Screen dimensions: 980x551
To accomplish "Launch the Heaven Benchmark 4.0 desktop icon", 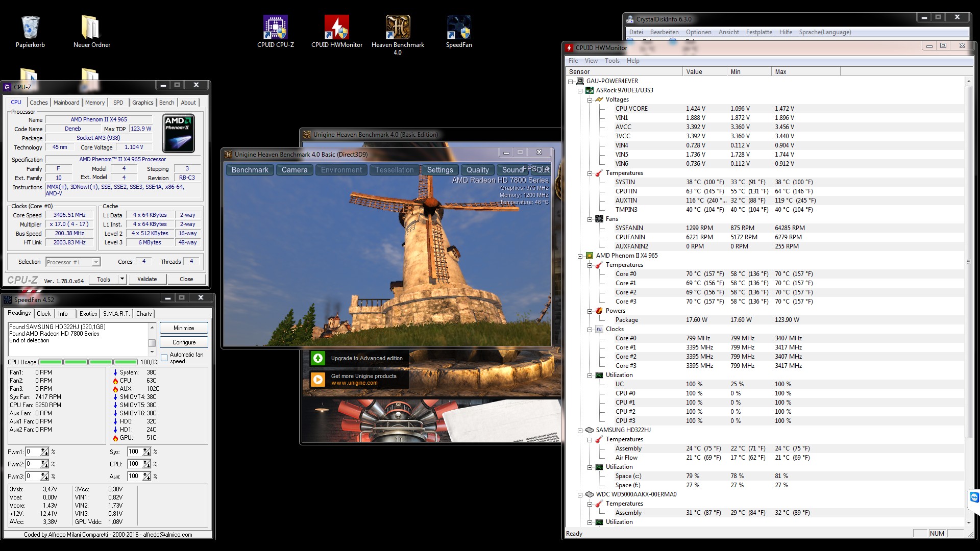I will 398,28.
